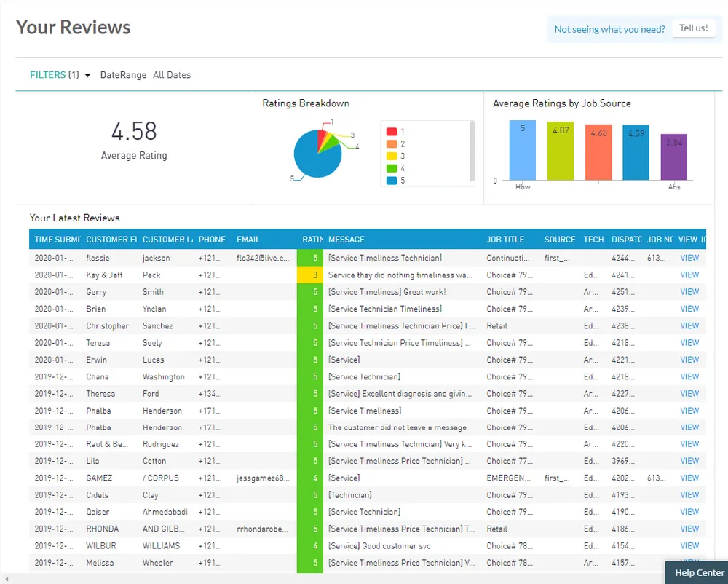Screen dimensions: 728x584
Task: Open VIEW link for Kay & Jeff Peck
Action: pos(689,275)
